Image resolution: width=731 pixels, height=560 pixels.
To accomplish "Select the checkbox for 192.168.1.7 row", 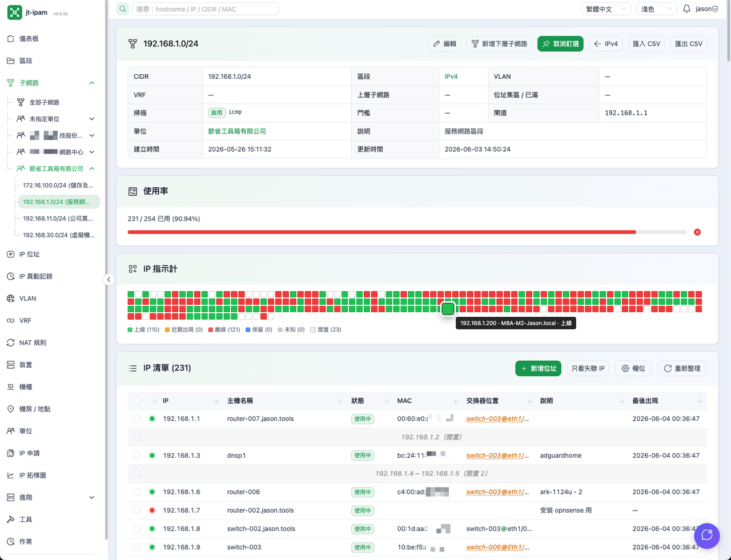I will [x=137, y=510].
